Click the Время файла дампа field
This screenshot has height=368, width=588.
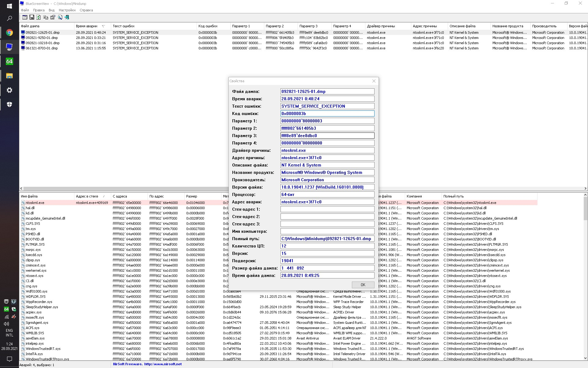(x=327, y=275)
